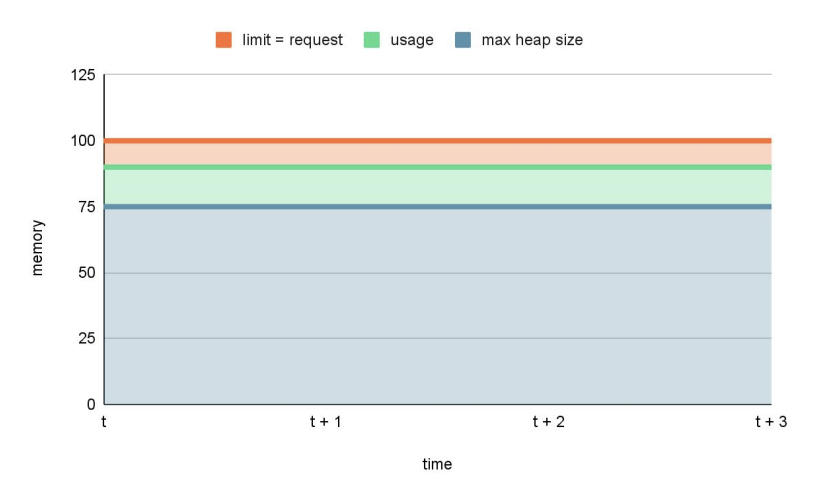Click the green usage line at 90
Screen dimensions: 816x498
437,167
